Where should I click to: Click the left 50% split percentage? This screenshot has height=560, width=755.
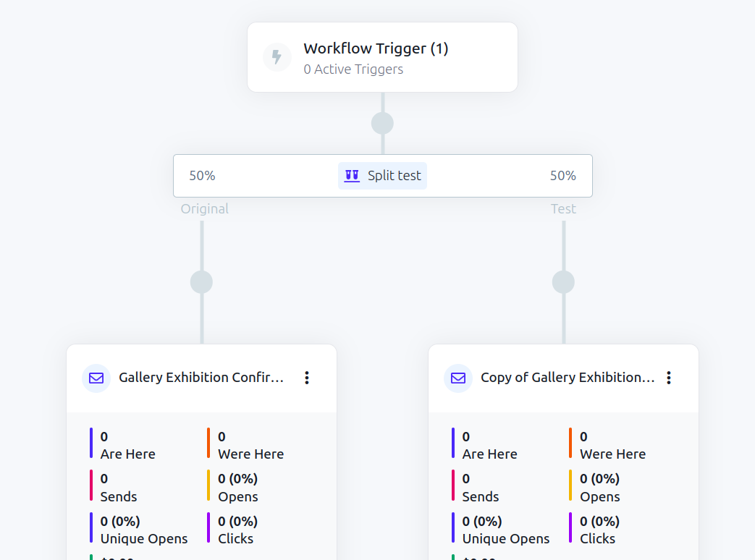203,175
